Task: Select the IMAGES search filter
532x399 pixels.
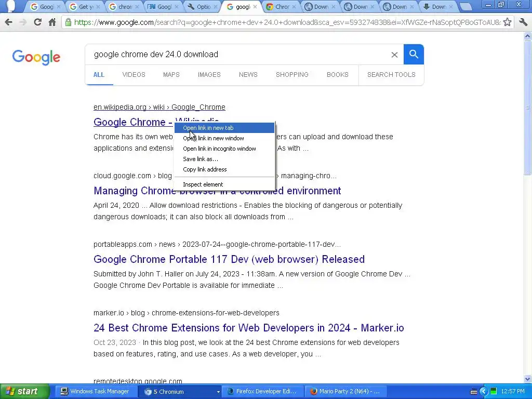Action: click(x=209, y=75)
